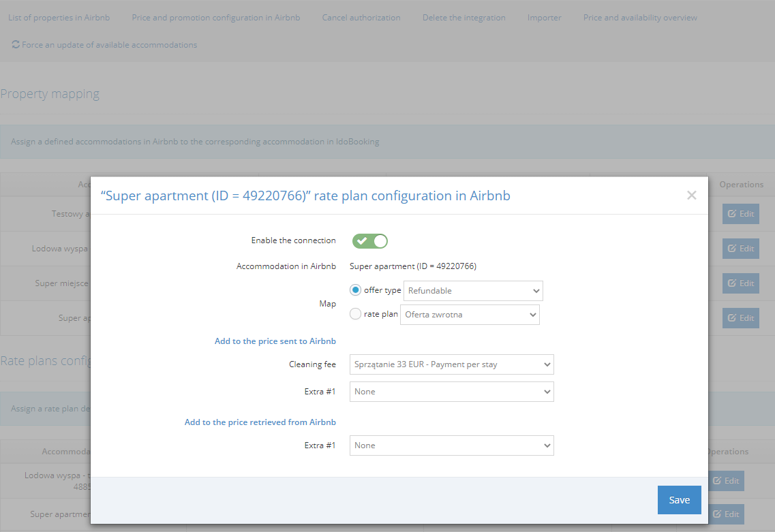Click the Enable the connection label
The height and width of the screenshot is (532, 775).
point(293,240)
